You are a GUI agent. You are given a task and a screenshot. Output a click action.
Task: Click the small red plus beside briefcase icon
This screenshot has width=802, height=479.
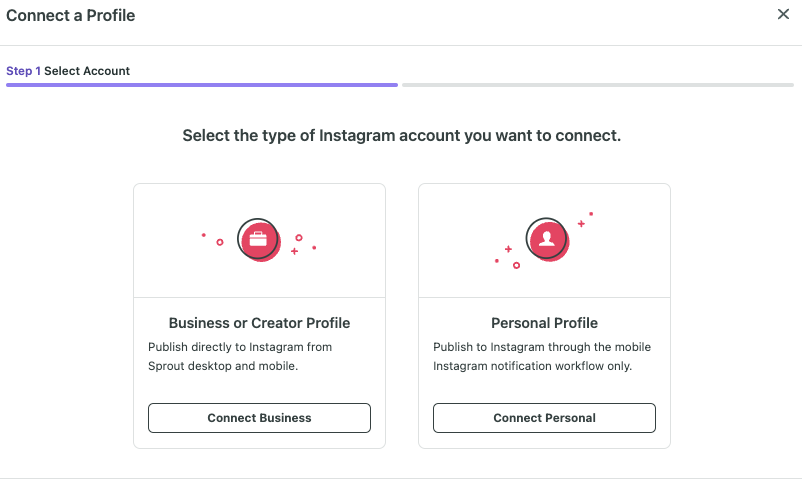pyautogui.click(x=294, y=251)
